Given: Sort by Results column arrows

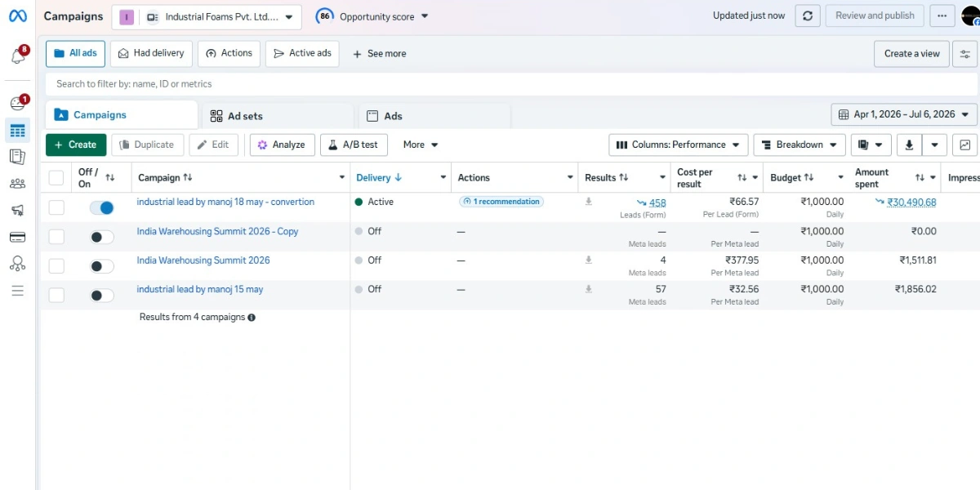Looking at the screenshot, I should [624, 178].
